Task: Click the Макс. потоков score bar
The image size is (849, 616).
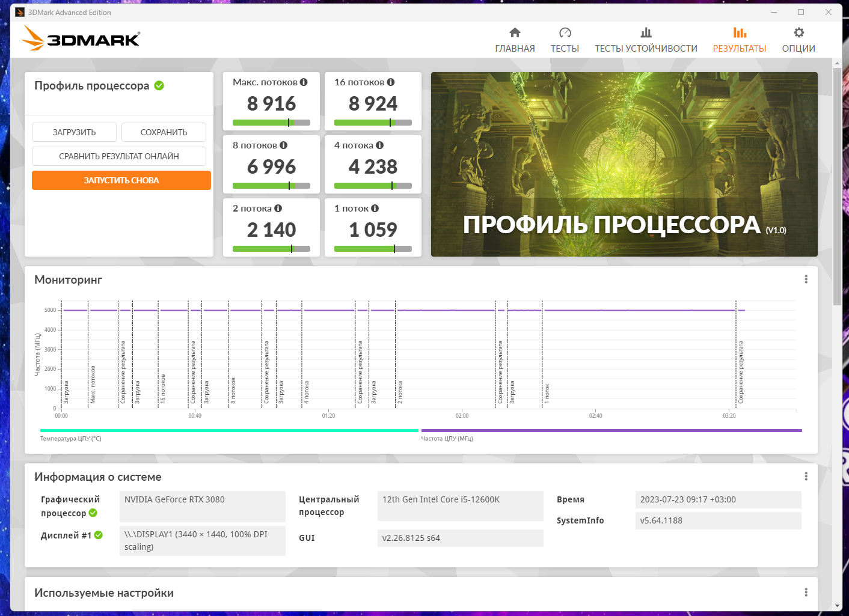Action: [x=271, y=123]
